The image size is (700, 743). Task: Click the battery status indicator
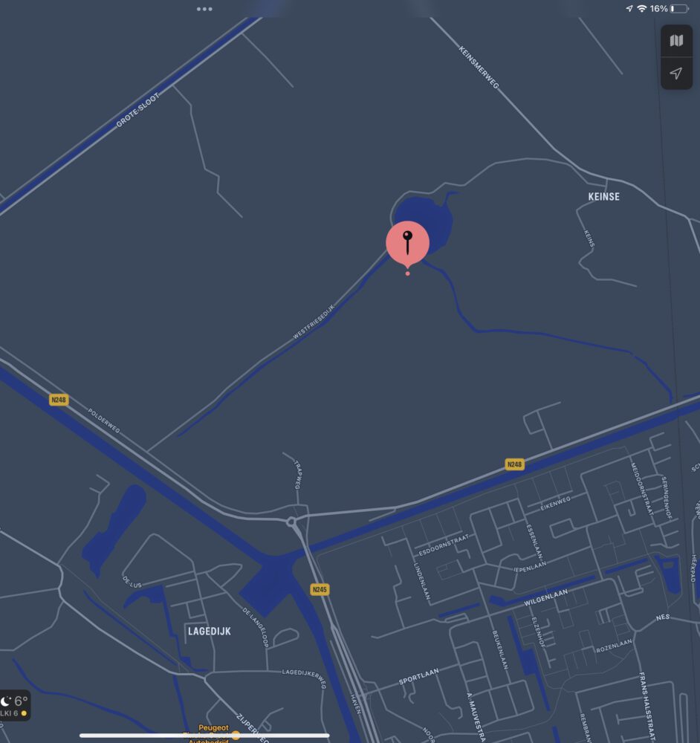click(680, 8)
